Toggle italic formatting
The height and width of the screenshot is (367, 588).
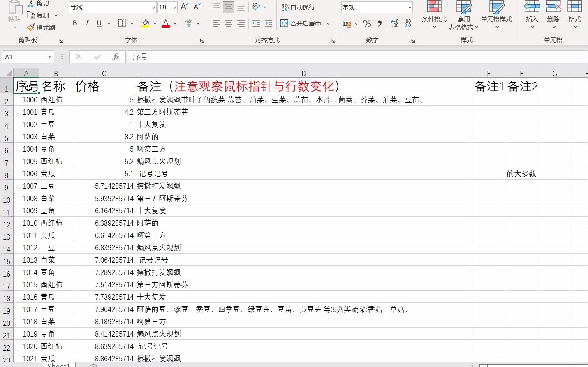tap(87, 23)
